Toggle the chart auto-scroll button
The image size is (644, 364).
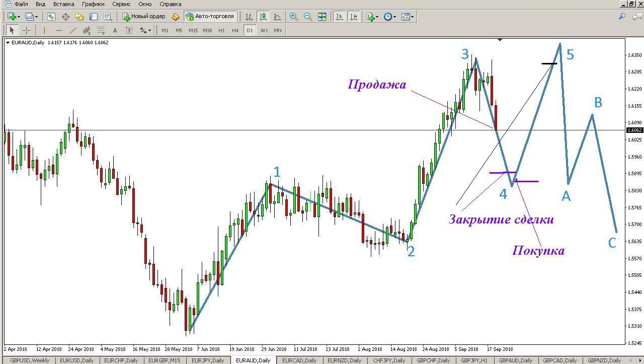pyautogui.click(x=340, y=17)
